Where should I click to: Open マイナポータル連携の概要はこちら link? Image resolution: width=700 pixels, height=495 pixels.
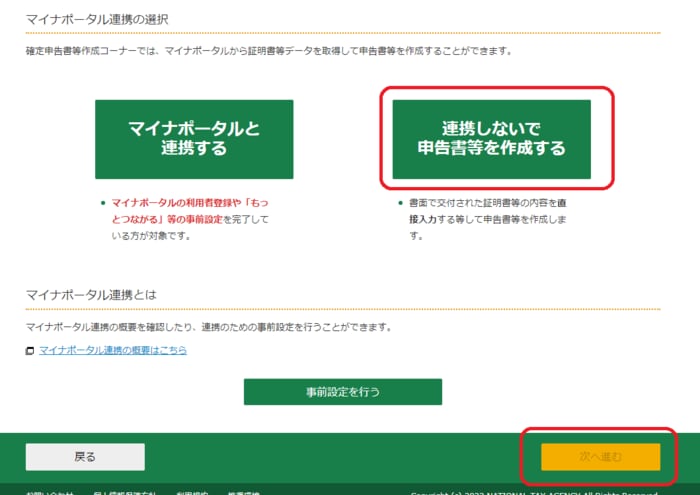[x=113, y=350]
